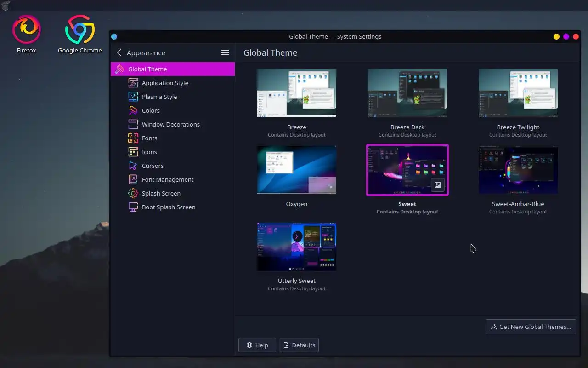Open the Colors settings page
The width and height of the screenshot is (588, 368).
[173, 110]
